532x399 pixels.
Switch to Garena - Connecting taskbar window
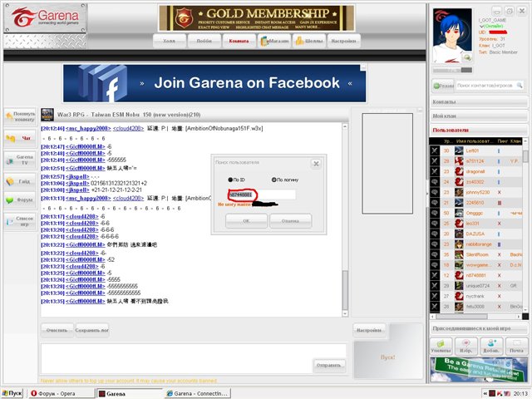198,393
